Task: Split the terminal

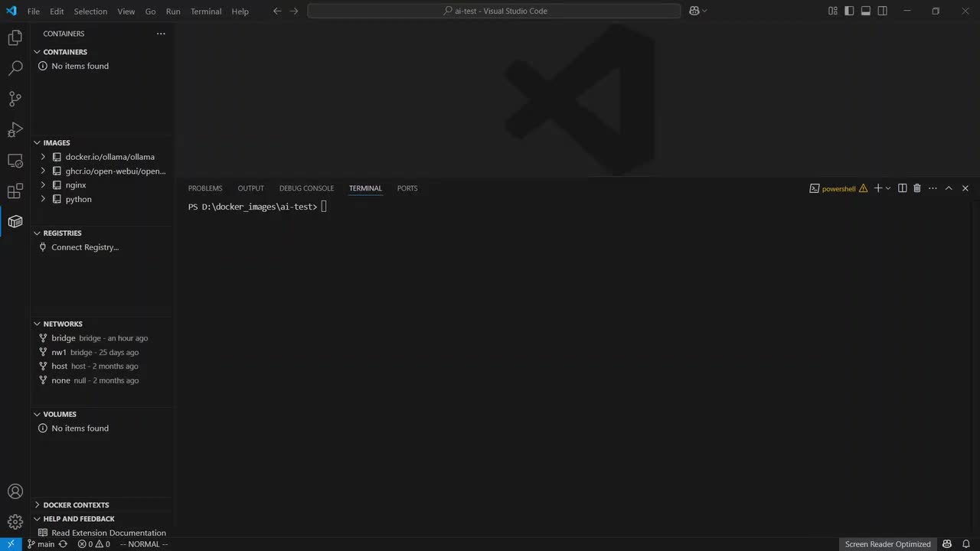Action: click(902, 188)
